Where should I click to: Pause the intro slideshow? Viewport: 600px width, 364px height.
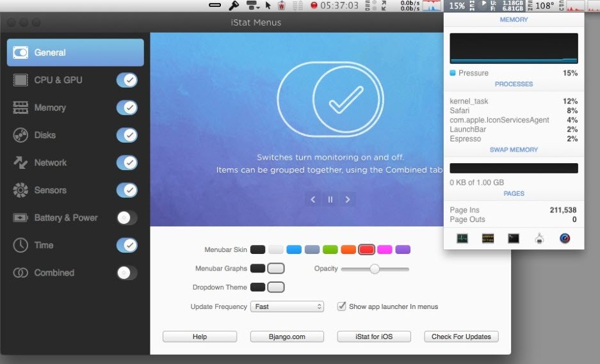pos(330,199)
